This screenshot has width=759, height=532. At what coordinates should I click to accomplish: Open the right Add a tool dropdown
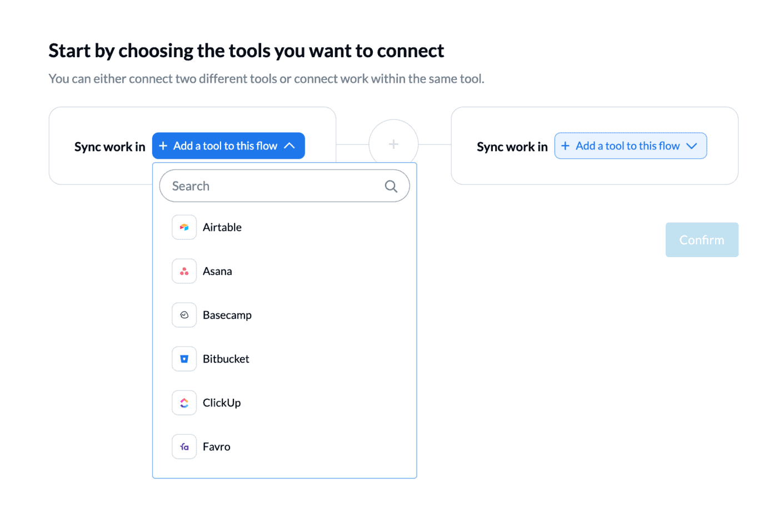tap(631, 145)
